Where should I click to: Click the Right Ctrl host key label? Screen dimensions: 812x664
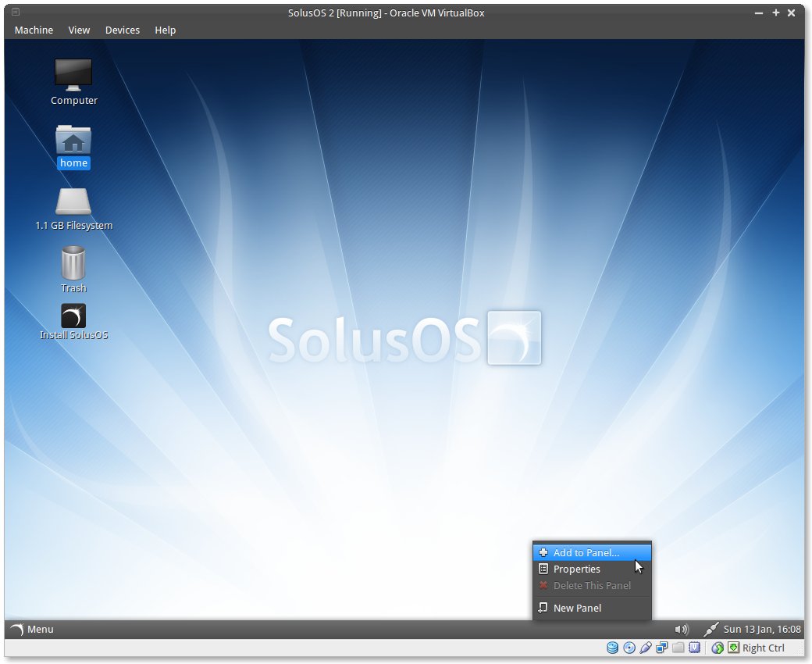point(764,648)
